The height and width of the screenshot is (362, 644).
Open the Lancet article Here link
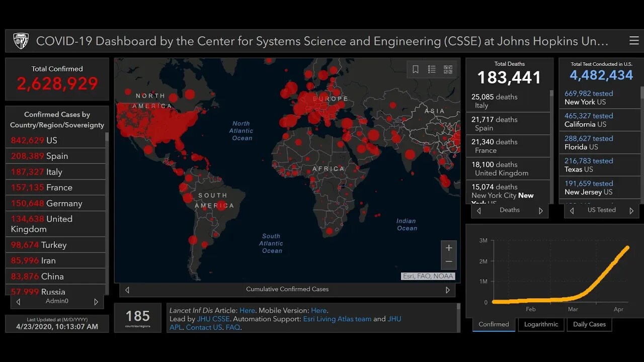[x=247, y=311]
